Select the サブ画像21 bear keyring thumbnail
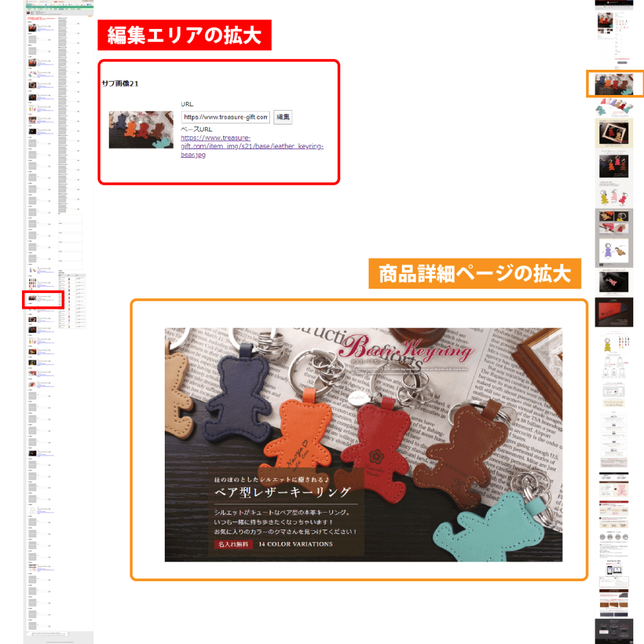Viewport: 644px width, 644px height. [141, 130]
